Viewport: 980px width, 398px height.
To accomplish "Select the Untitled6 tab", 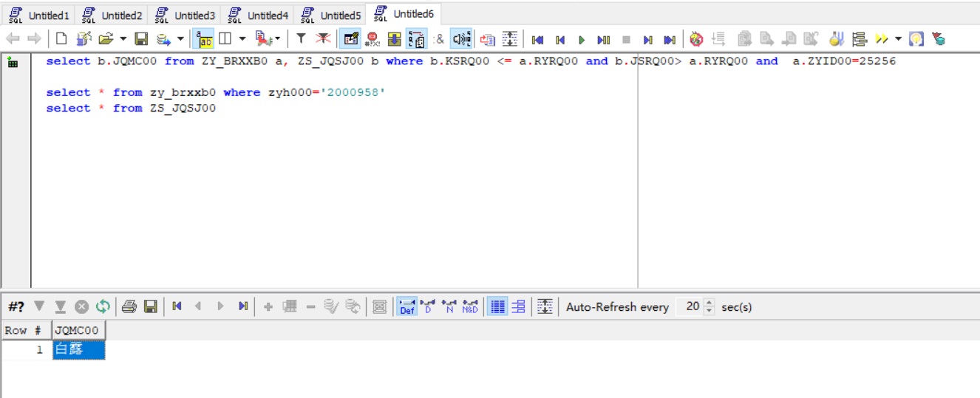I will pyautogui.click(x=404, y=14).
